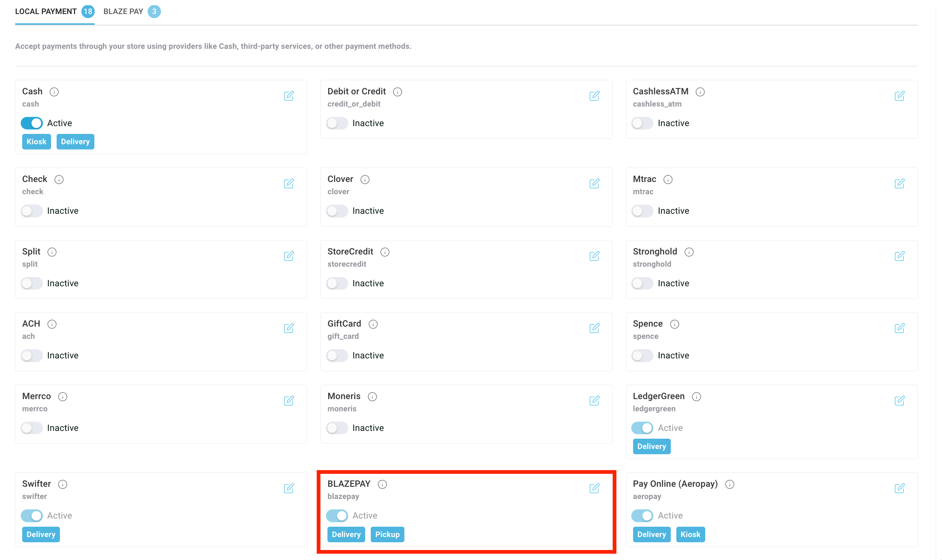Show info for Swifter

(63, 484)
